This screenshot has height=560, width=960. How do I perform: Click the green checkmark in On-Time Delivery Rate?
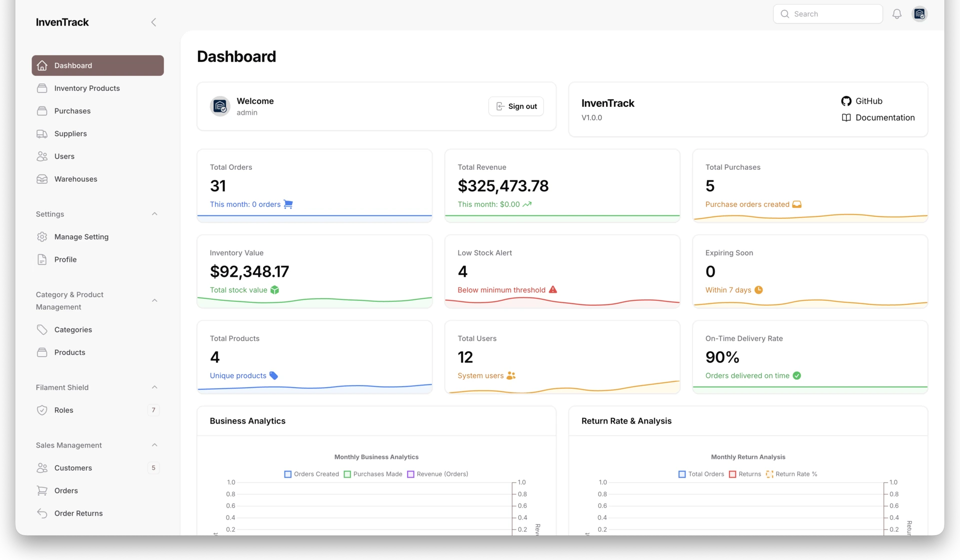click(x=797, y=376)
